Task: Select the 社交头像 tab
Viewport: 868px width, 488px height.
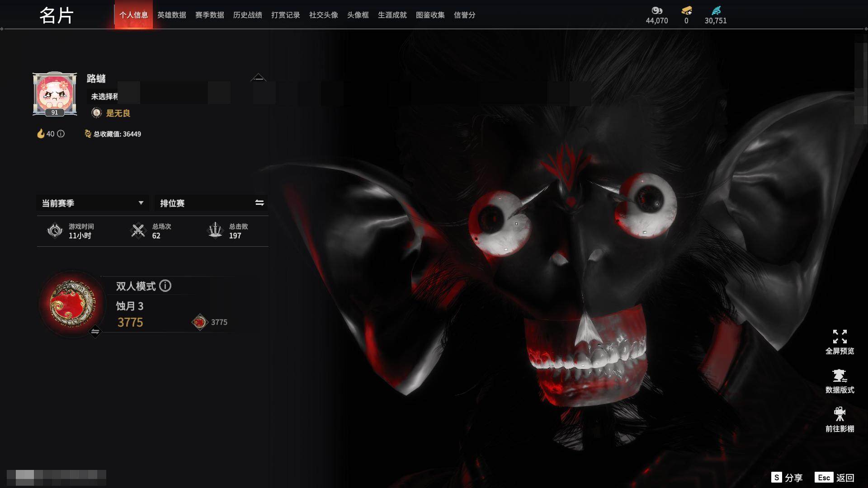Action: click(x=324, y=15)
